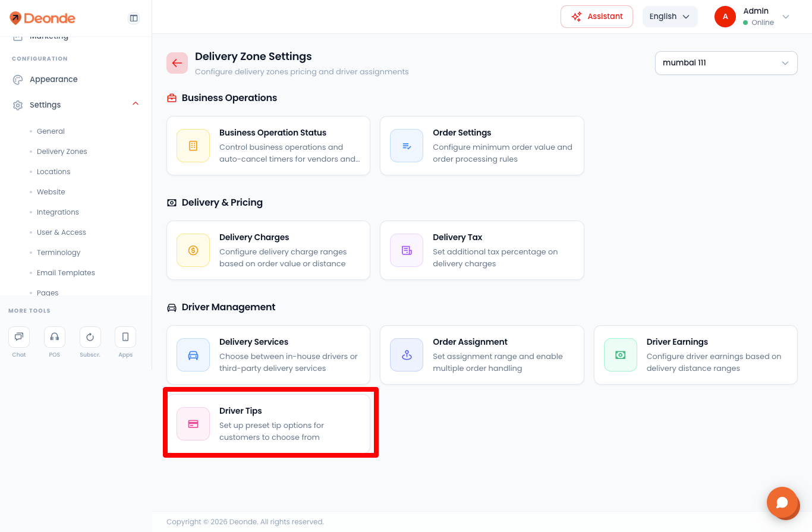Click the Driver Earnings cash icon
Image resolution: width=812 pixels, height=532 pixels.
pos(621,355)
